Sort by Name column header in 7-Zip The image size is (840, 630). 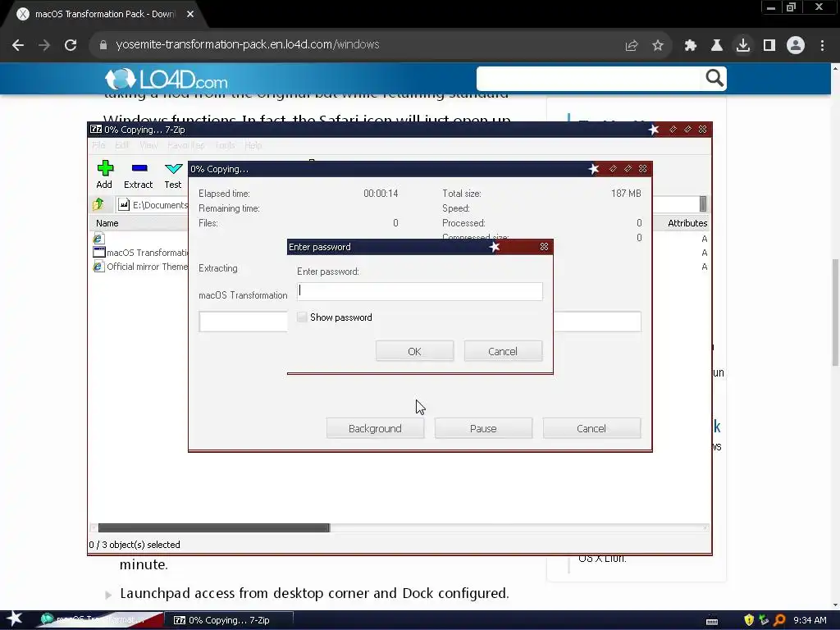[107, 223]
